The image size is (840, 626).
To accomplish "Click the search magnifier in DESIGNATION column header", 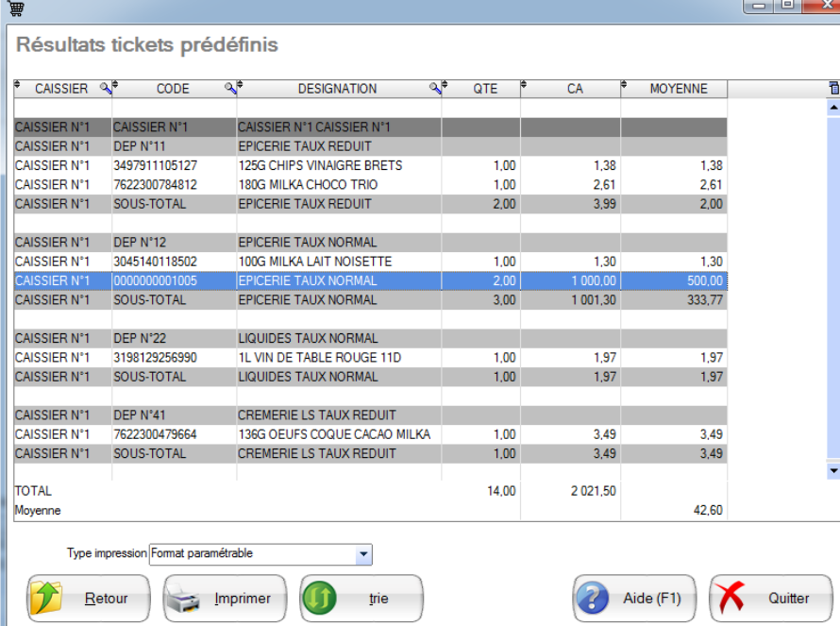I will pyautogui.click(x=435, y=89).
